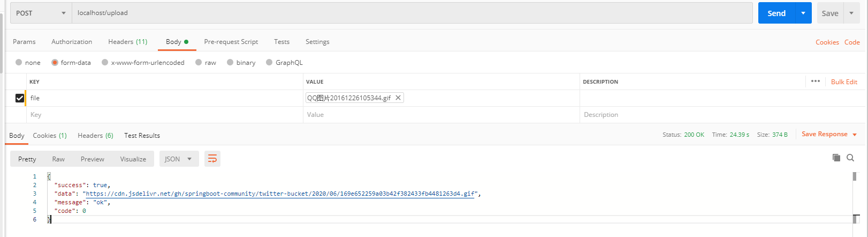Screen dimensions: 868x237
Task: Click the Send request button
Action: [x=776, y=13]
